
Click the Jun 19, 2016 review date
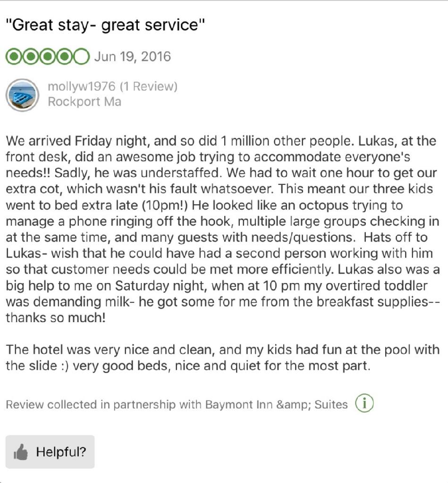click(132, 57)
